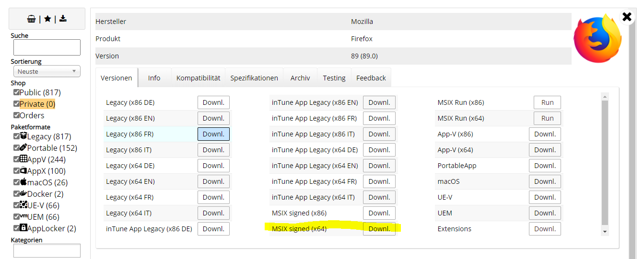Click the Kategorien input field
Image resolution: width=644 pixels, height=259 pixels.
point(47,250)
